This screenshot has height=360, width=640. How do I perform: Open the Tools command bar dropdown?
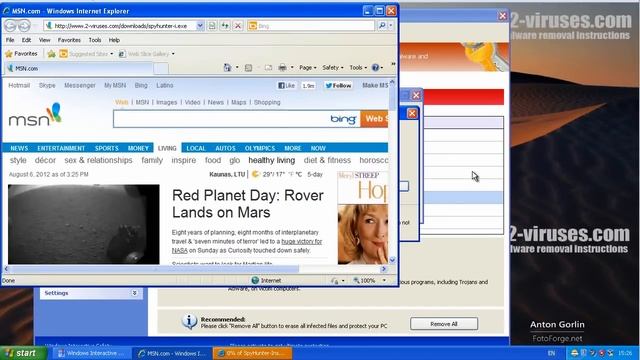[358, 68]
